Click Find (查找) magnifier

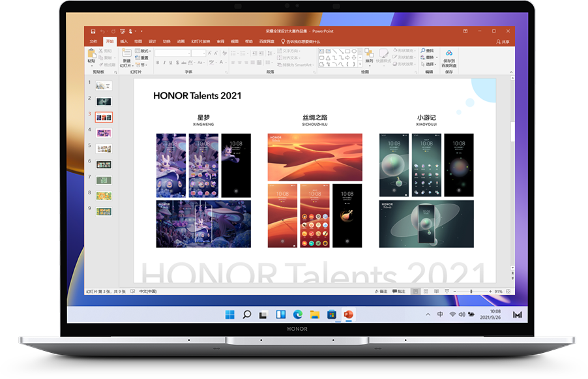click(427, 51)
